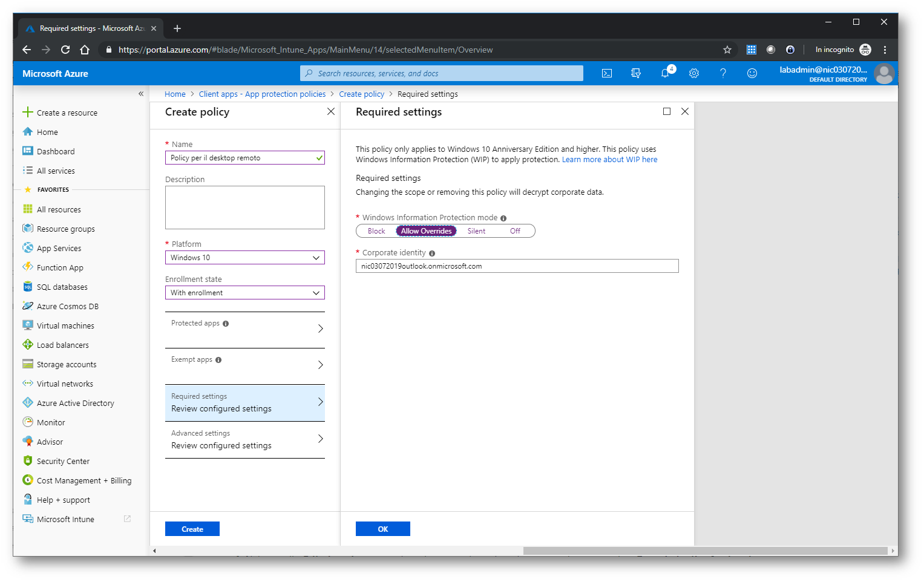The width and height of the screenshot is (924, 582).
Task: Collapse the left sidebar menu
Action: click(x=141, y=94)
